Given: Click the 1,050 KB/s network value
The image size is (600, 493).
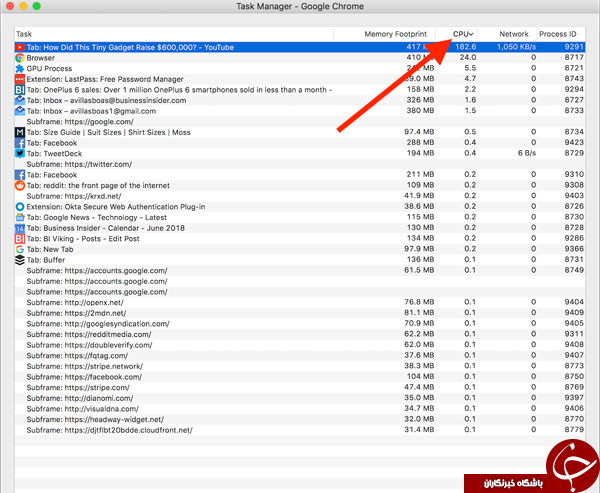Looking at the screenshot, I should click(x=516, y=47).
